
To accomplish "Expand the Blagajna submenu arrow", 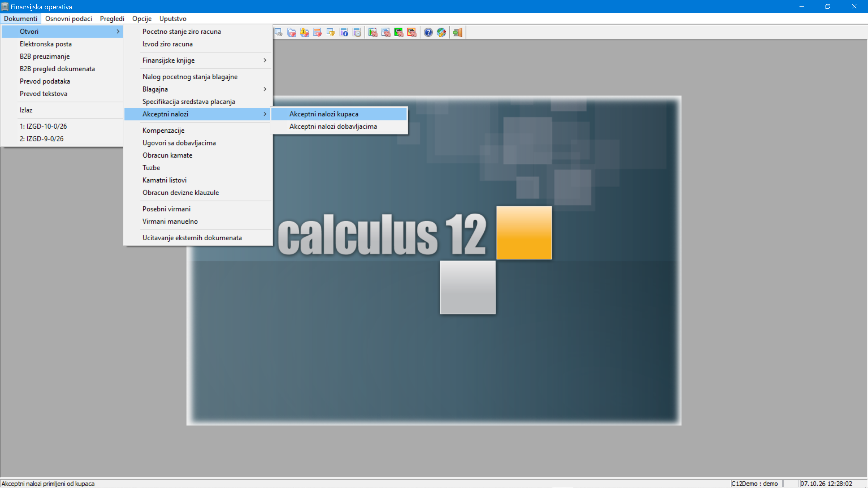I will tap(265, 89).
